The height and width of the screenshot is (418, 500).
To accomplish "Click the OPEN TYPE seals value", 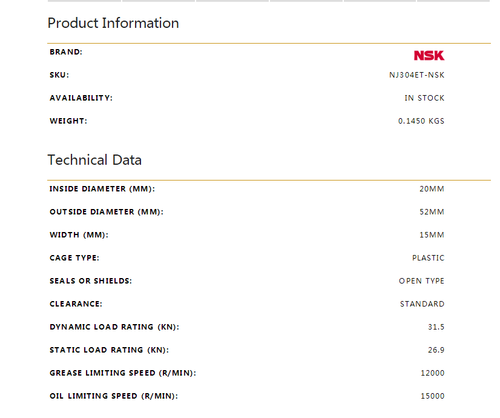I will [422, 281].
